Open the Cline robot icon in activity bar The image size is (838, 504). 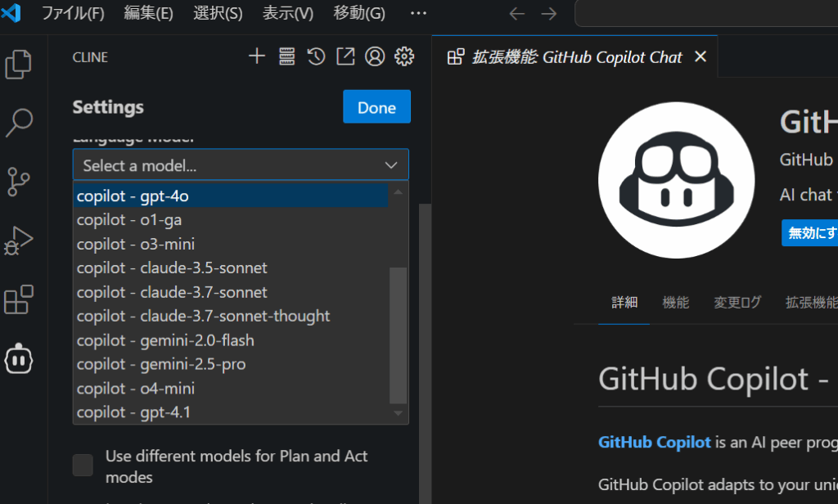click(19, 358)
